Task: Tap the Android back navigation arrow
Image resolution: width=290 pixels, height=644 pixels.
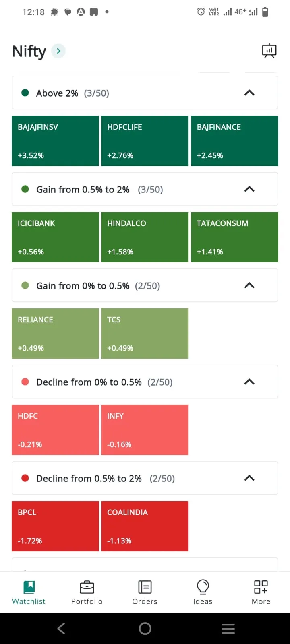Action: point(61,628)
